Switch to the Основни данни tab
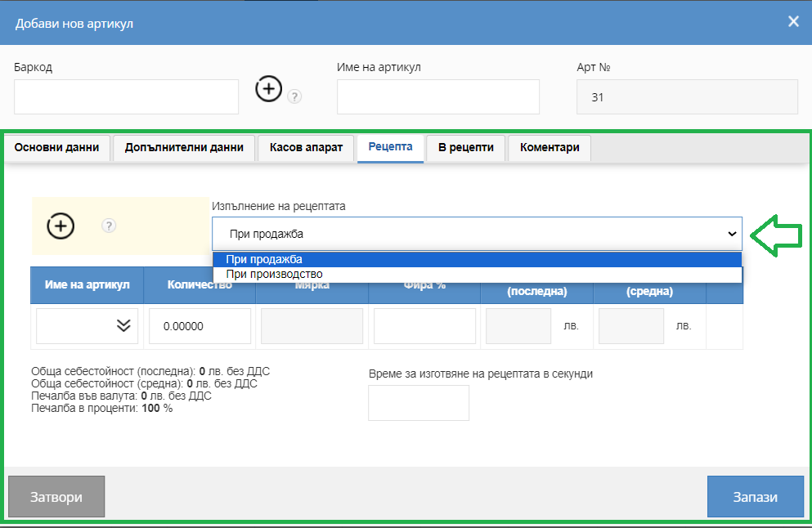812x528 pixels. (x=57, y=147)
